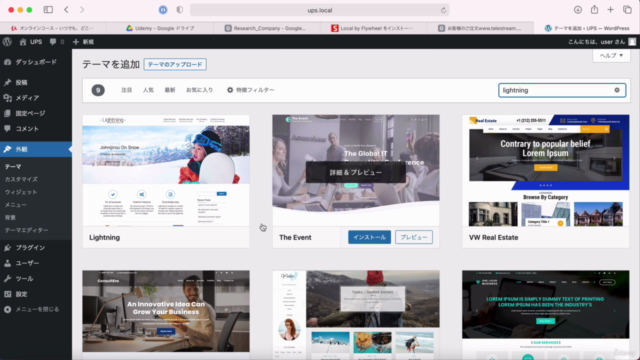This screenshot has width=640, height=360.
Task: Select the 注目 filter tab
Action: coord(127,90)
